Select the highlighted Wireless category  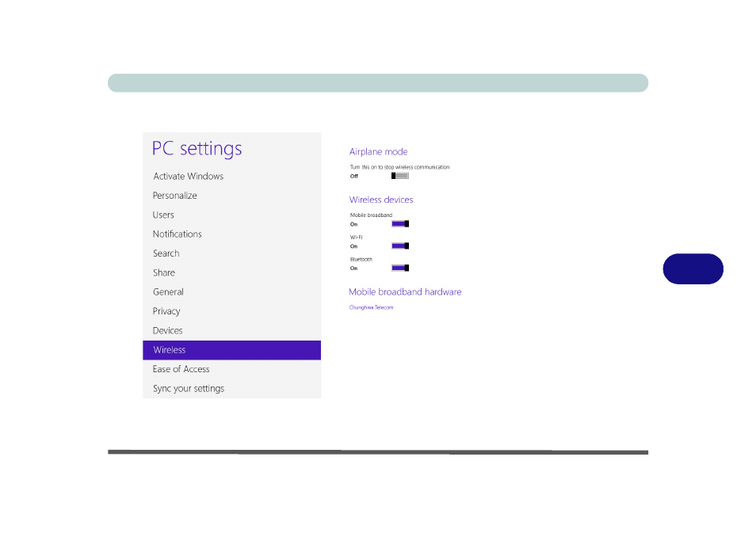tap(232, 350)
